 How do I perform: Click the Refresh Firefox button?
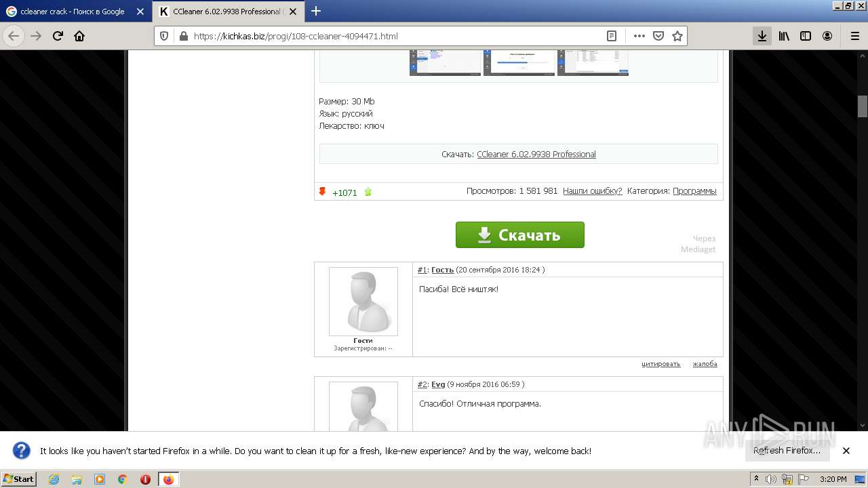click(787, 451)
